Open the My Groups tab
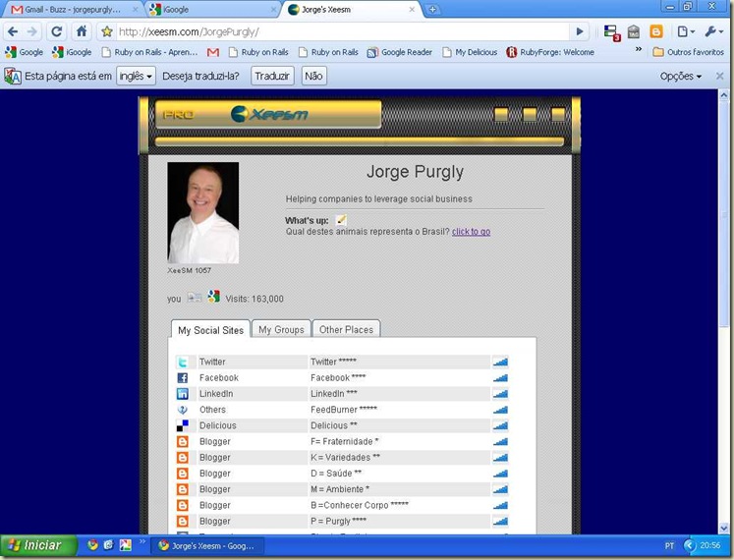 coord(281,329)
